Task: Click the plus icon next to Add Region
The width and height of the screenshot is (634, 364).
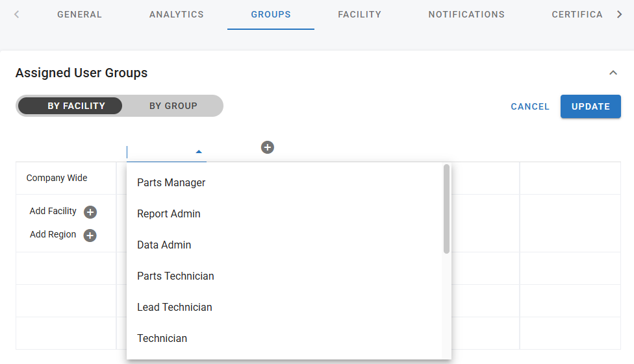Action: (90, 236)
